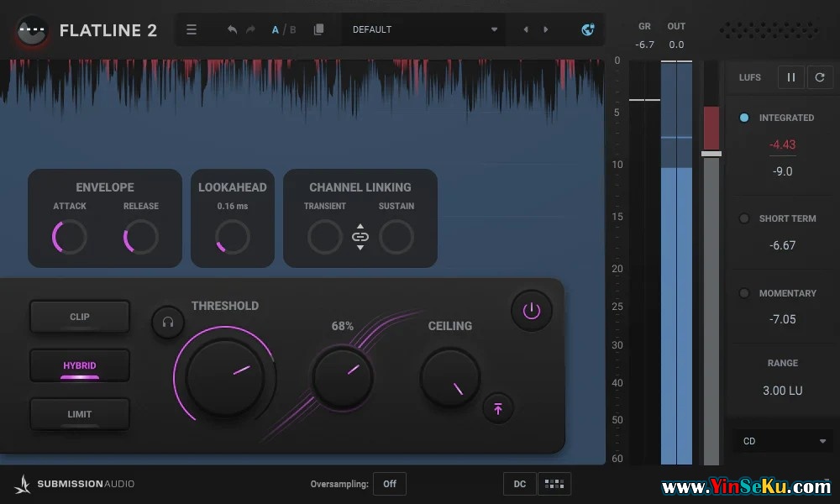Select the Integrated loudness radio button

pos(744,118)
